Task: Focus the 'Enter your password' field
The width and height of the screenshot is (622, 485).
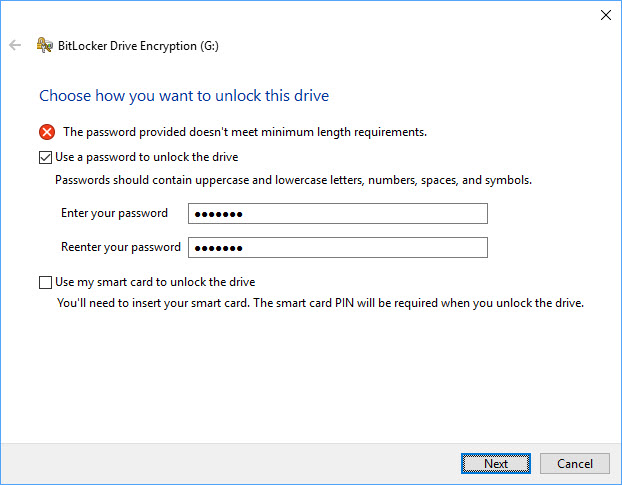Action: tap(338, 214)
